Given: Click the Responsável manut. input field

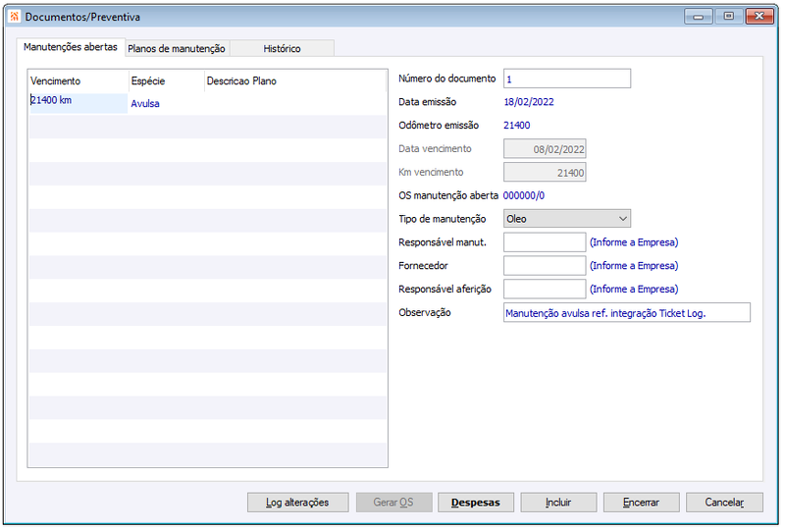Looking at the screenshot, I should coord(545,242).
